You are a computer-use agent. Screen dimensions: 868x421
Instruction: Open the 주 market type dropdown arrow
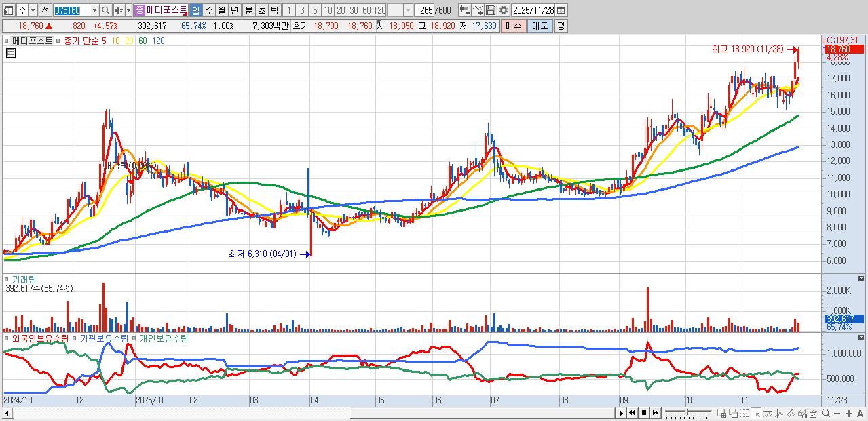pos(33,10)
